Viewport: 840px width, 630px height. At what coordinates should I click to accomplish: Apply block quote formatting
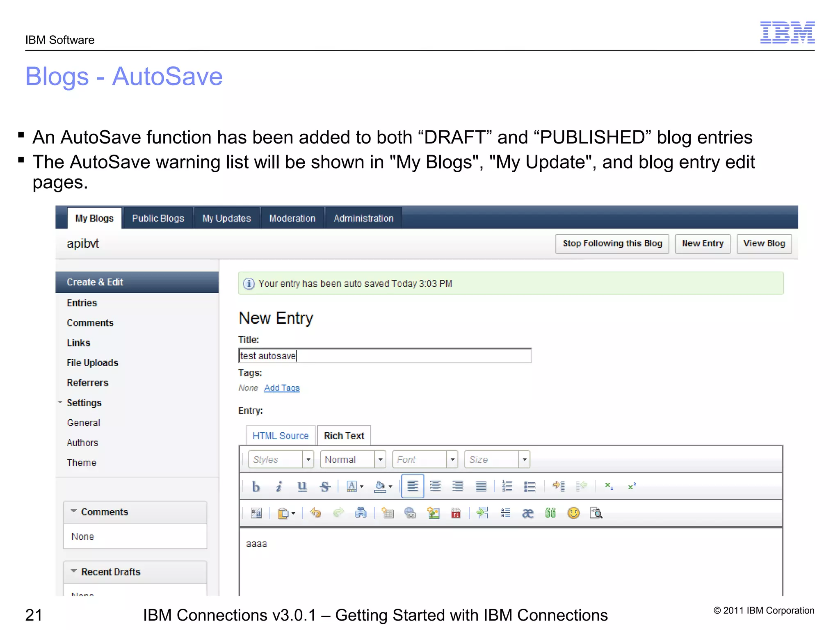coord(550,513)
